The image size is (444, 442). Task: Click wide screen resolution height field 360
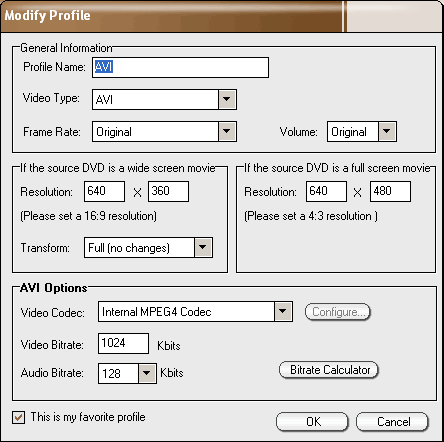coord(168,191)
